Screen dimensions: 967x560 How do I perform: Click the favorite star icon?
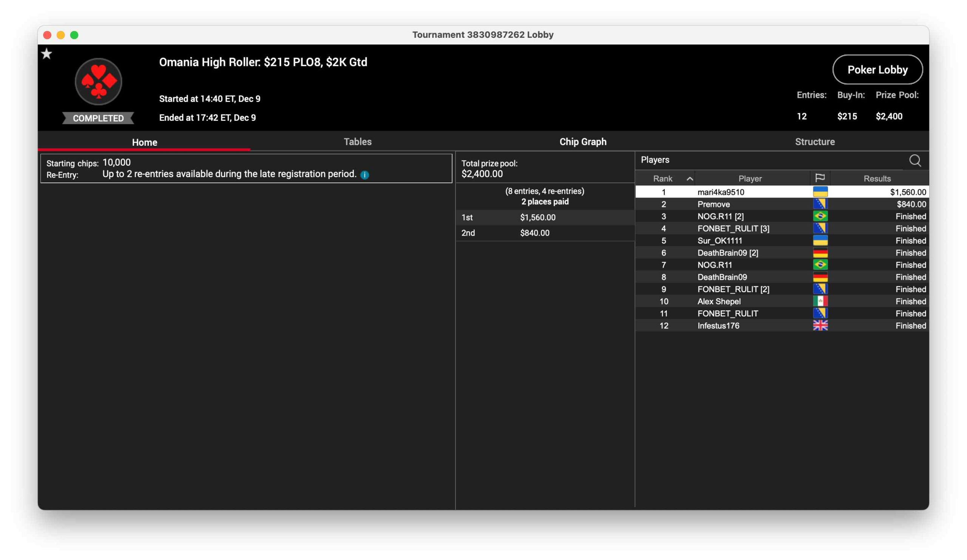[47, 54]
